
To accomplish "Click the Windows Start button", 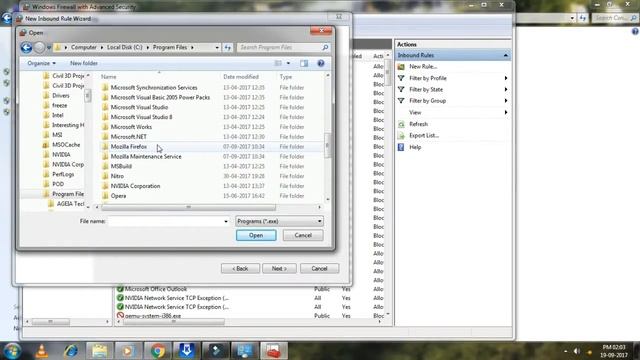I will point(12,351).
